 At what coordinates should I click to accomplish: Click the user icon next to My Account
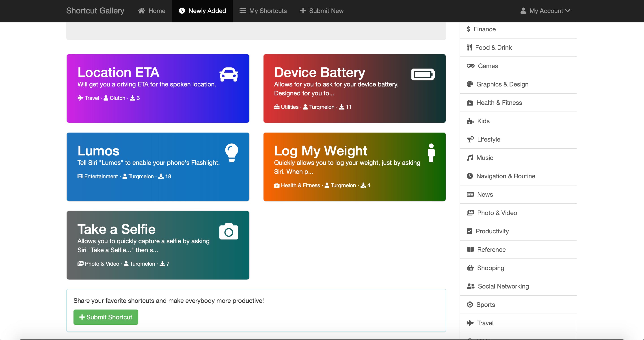[523, 11]
